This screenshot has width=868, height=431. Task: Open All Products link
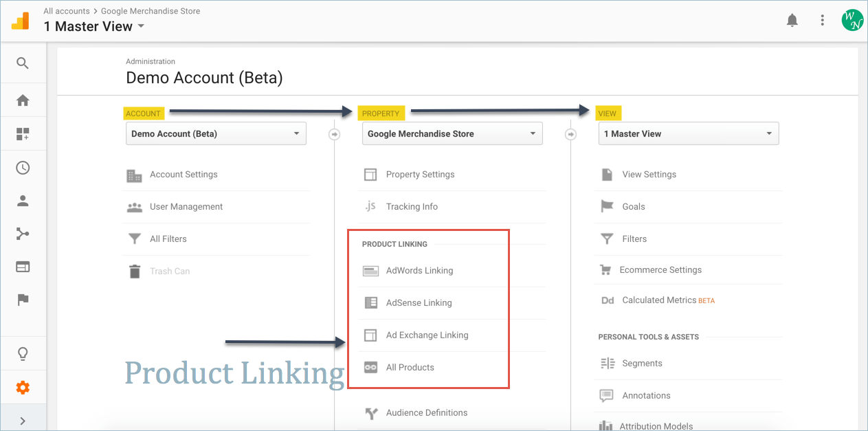click(x=410, y=368)
